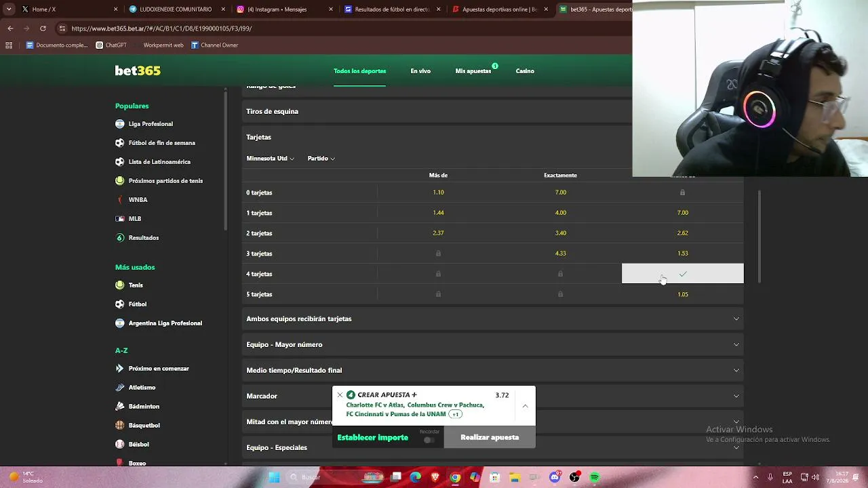Viewport: 868px width, 488px height.
Task: Select the 1.05 odds in 5 tarjetas row
Action: coord(683,294)
